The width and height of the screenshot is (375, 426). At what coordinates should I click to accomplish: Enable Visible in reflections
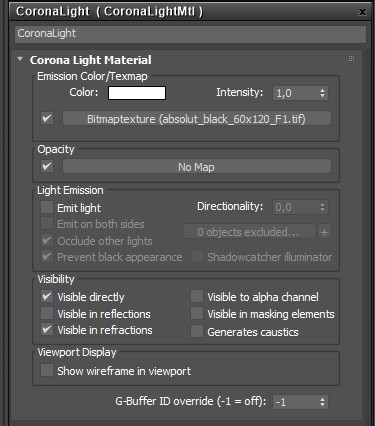click(x=47, y=313)
